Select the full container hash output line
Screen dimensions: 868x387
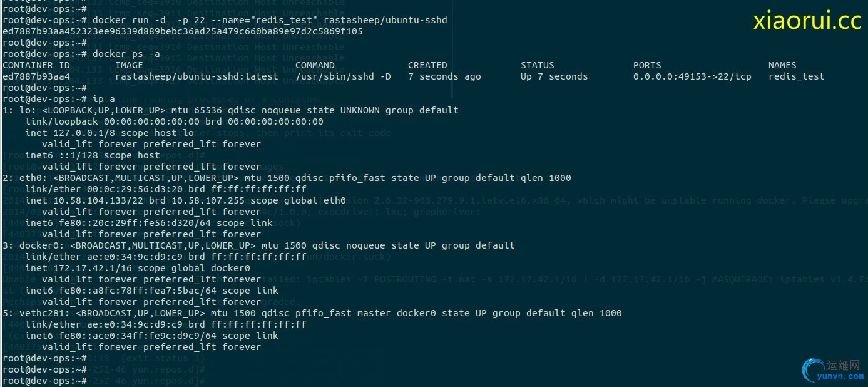coord(183,31)
